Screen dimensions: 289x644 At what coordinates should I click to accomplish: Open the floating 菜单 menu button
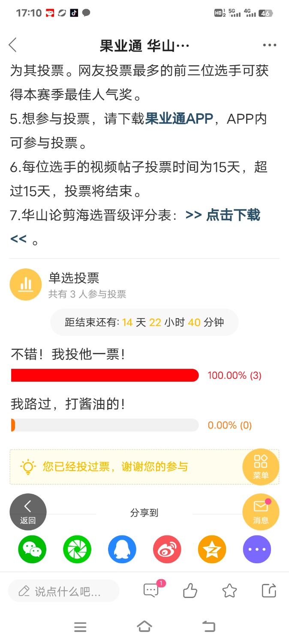(261, 467)
